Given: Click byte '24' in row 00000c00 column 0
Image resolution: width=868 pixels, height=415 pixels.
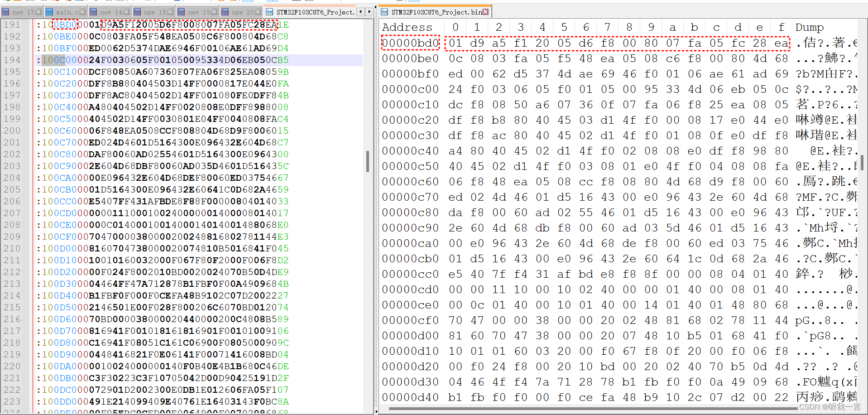Looking at the screenshot, I should tap(456, 89).
